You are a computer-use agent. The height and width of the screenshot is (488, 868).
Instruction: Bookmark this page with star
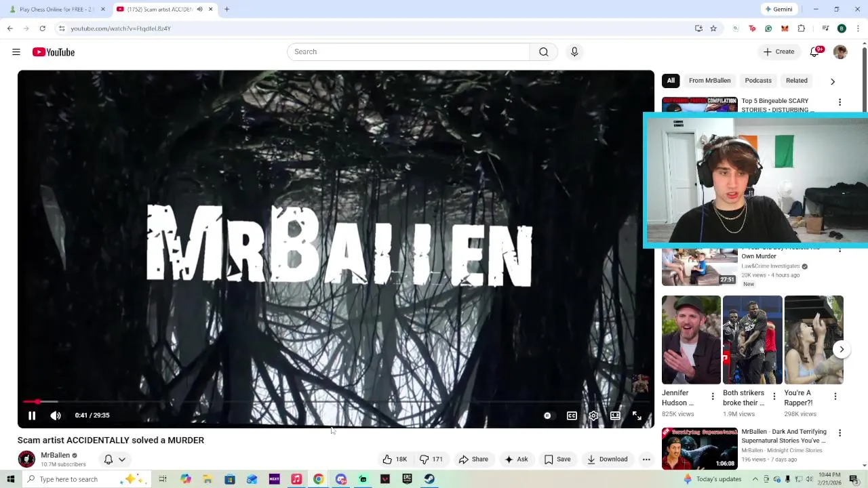tap(713, 28)
